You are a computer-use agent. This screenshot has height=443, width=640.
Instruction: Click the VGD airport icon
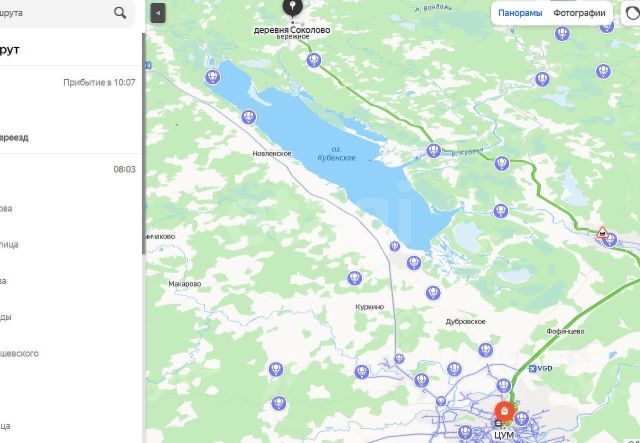pos(532,369)
